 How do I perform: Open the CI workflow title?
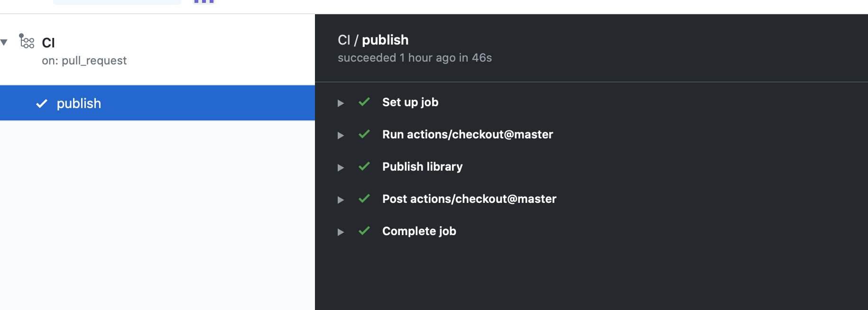tap(48, 43)
